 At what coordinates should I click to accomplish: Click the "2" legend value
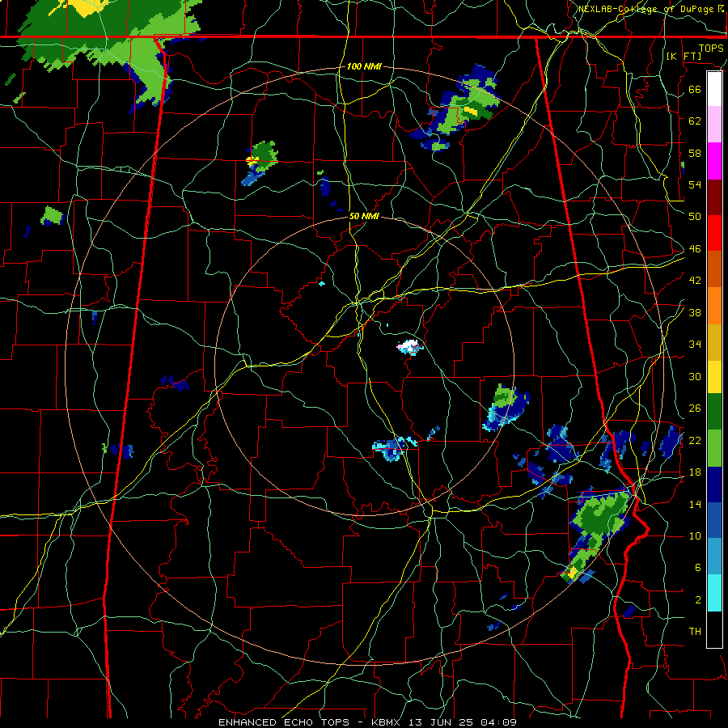(697, 600)
